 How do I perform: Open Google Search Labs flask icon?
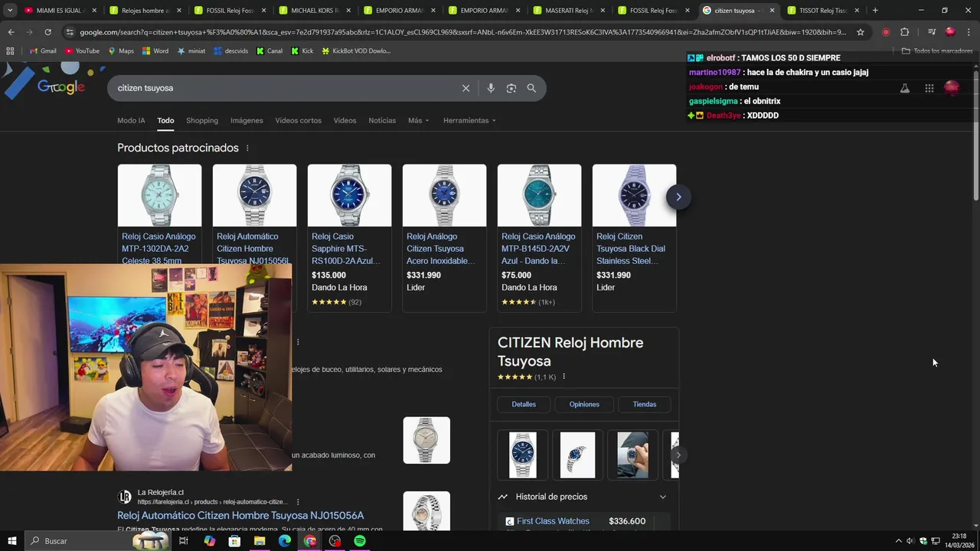904,88
